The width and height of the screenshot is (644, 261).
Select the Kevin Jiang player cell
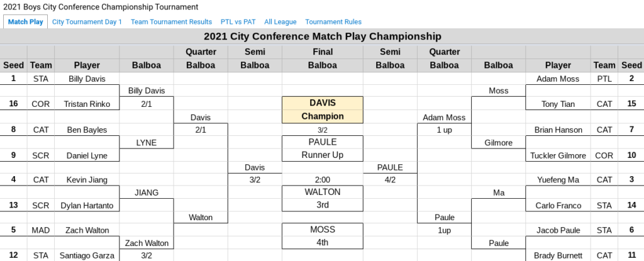87,180
